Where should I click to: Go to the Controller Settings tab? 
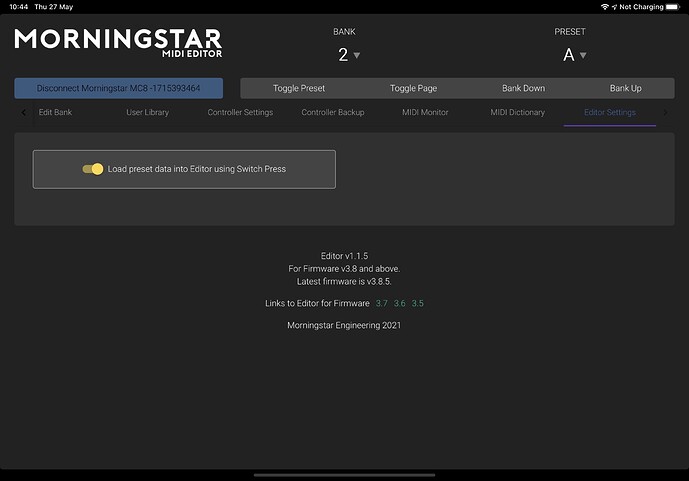point(240,112)
